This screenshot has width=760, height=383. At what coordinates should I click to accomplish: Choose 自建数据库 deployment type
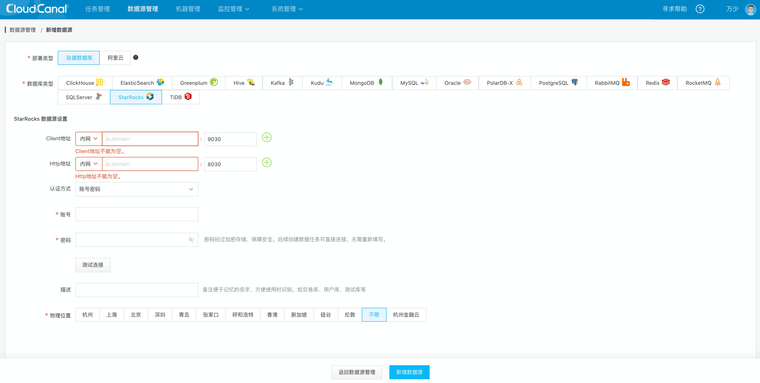tap(79, 58)
